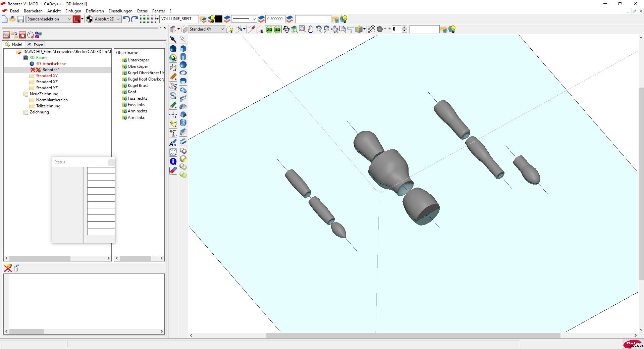
Task: Select the cube solid primitive tool
Action: 183,49
